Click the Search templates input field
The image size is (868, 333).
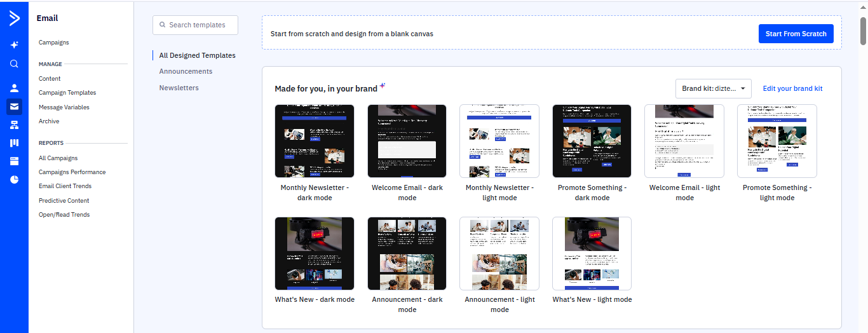point(196,25)
